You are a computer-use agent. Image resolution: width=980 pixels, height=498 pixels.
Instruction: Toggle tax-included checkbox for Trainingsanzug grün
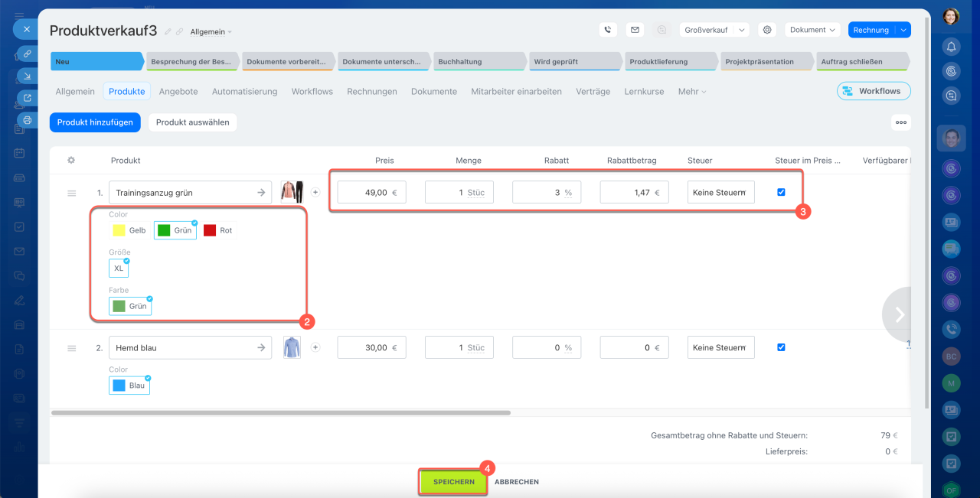781,192
